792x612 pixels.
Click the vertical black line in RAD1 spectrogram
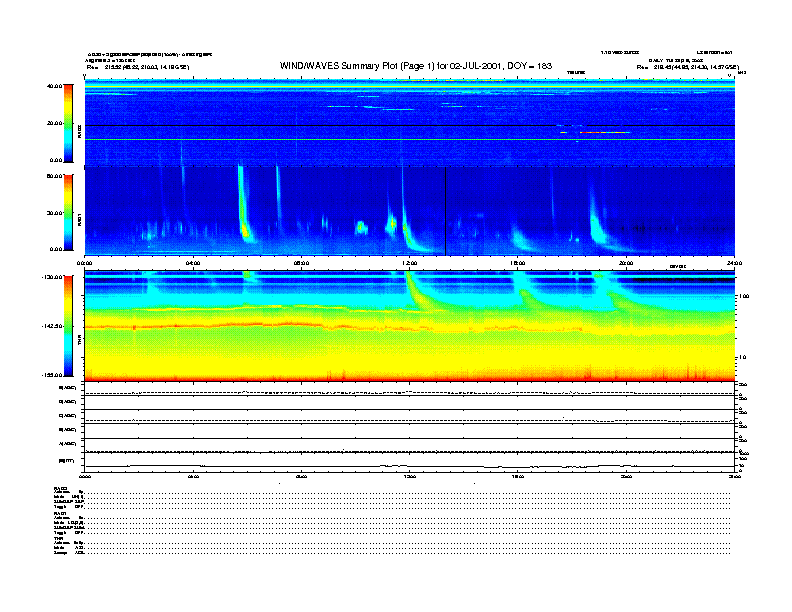tap(446, 211)
